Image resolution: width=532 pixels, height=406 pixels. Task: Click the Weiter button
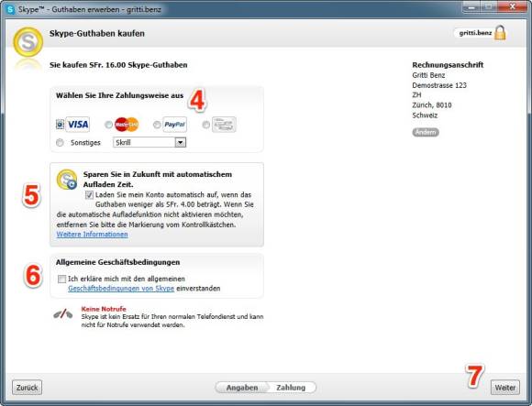click(505, 388)
